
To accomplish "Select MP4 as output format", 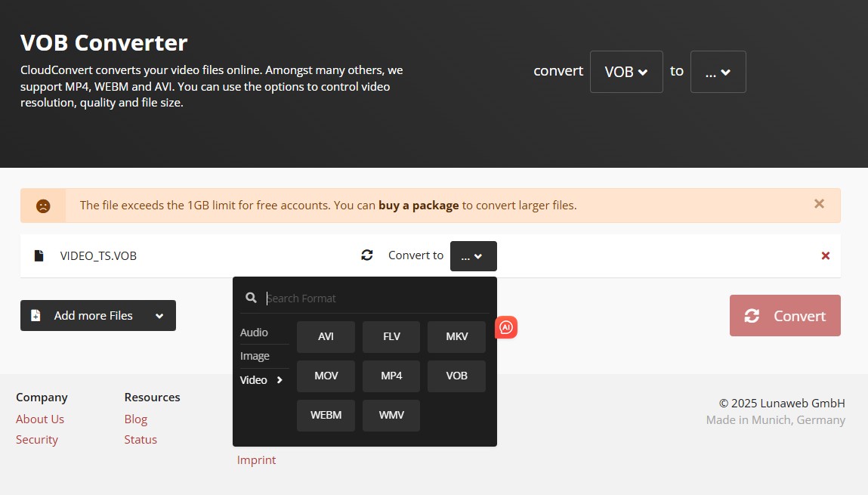I will 391,376.
